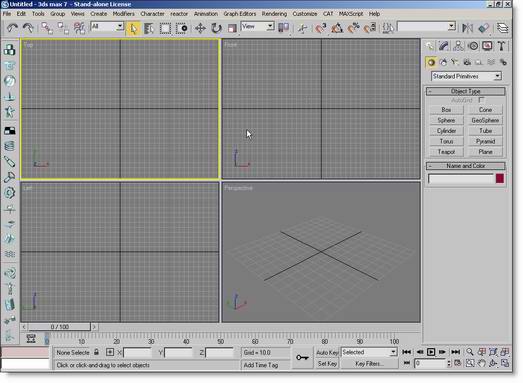Toggle the Percent Snap button
The width and height of the screenshot is (523, 383).
coord(353,28)
